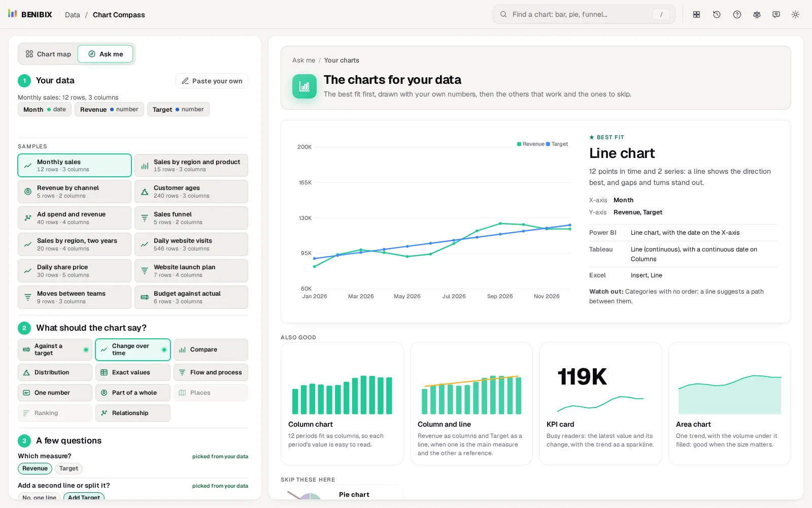Pick the Ad spend and revenue sample
Screen dimensions: 812x508
click(75, 218)
